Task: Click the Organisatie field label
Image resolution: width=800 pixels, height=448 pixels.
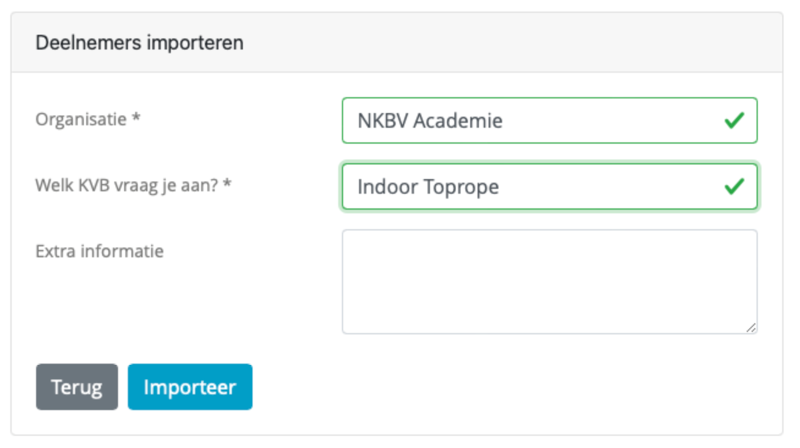Action: pyautogui.click(x=82, y=119)
